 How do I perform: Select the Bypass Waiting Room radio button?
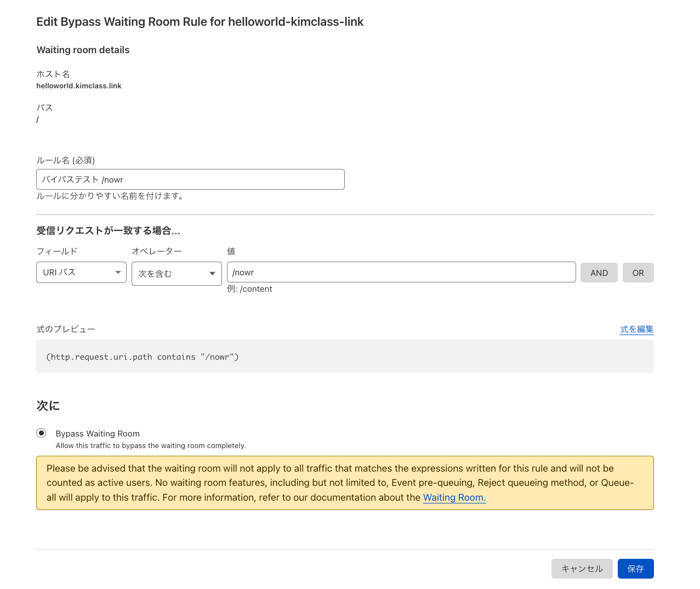41,433
